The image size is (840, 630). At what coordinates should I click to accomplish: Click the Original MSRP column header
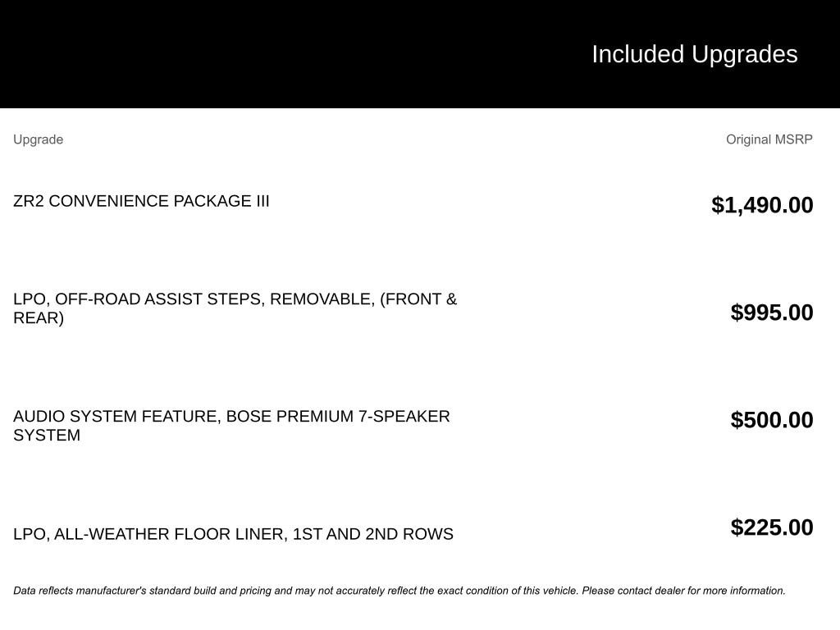click(x=769, y=139)
